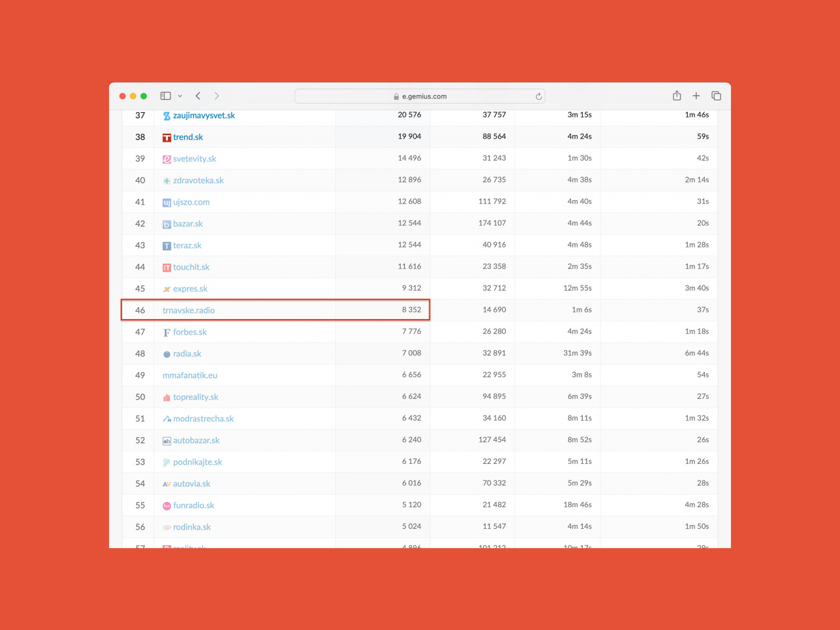Select time 1m 50s in rodinka.sk row
840x630 pixels.
click(697, 526)
